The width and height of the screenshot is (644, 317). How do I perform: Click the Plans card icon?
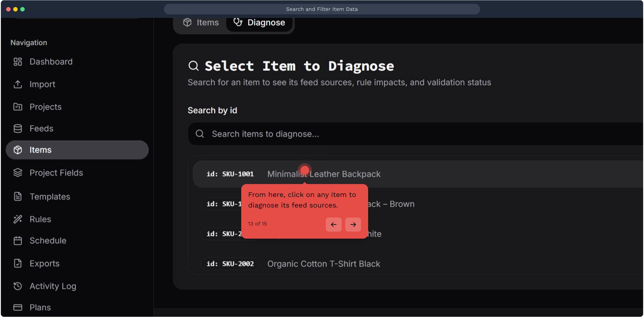coord(18,307)
